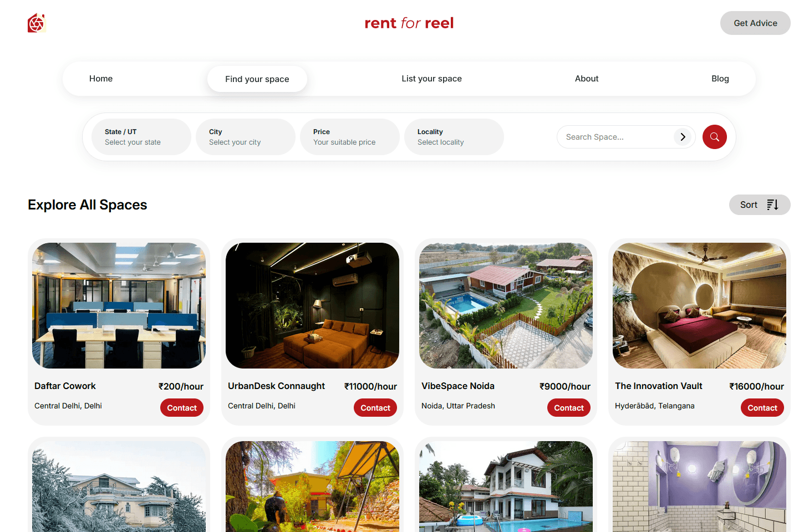
Task: Click the rent for reel title link
Action: [409, 23]
